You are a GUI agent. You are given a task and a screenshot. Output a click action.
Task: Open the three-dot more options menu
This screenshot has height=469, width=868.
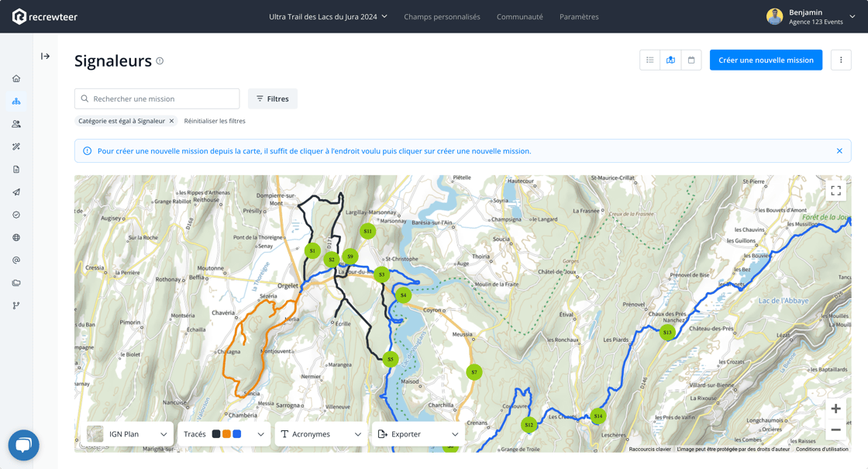pos(841,60)
